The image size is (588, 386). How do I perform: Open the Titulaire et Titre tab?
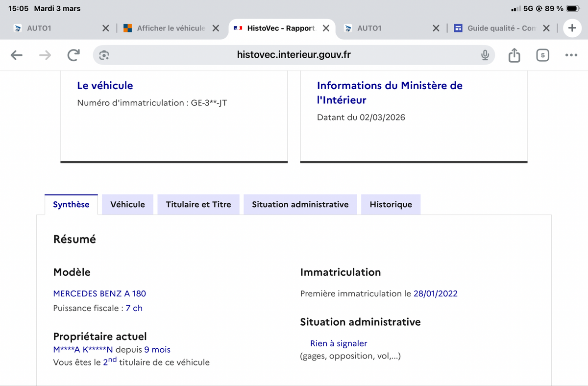coord(198,204)
